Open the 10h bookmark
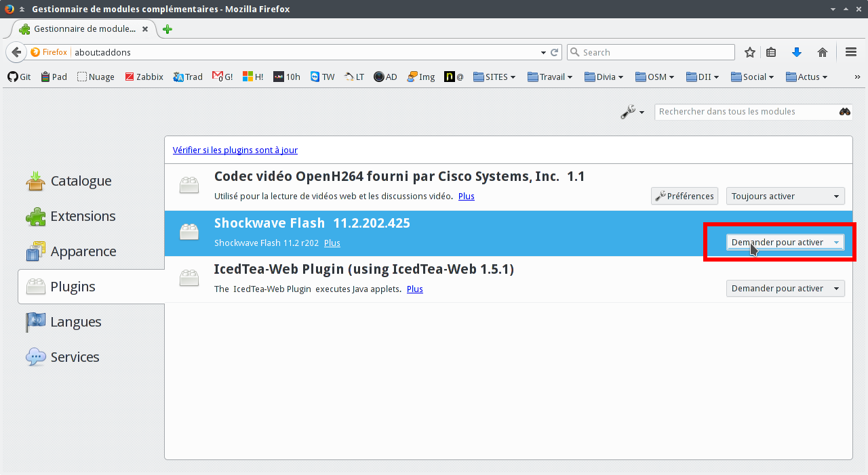Image resolution: width=868 pixels, height=475 pixels. pyautogui.click(x=287, y=77)
